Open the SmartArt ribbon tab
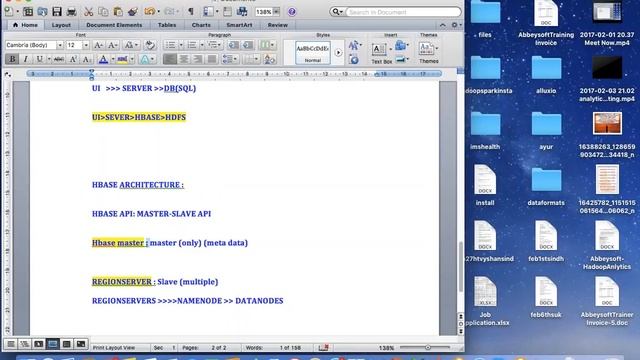640x360 pixels. (x=239, y=25)
